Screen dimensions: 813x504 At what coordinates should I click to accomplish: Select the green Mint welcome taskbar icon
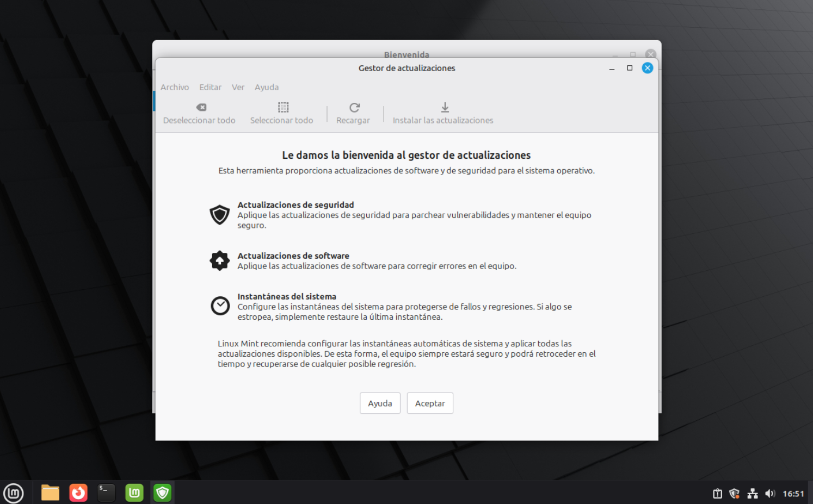tap(134, 493)
